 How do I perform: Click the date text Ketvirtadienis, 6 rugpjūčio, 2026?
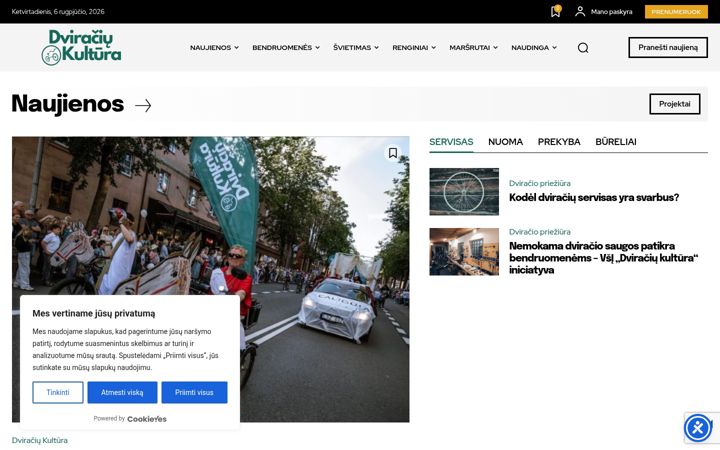point(58,11)
